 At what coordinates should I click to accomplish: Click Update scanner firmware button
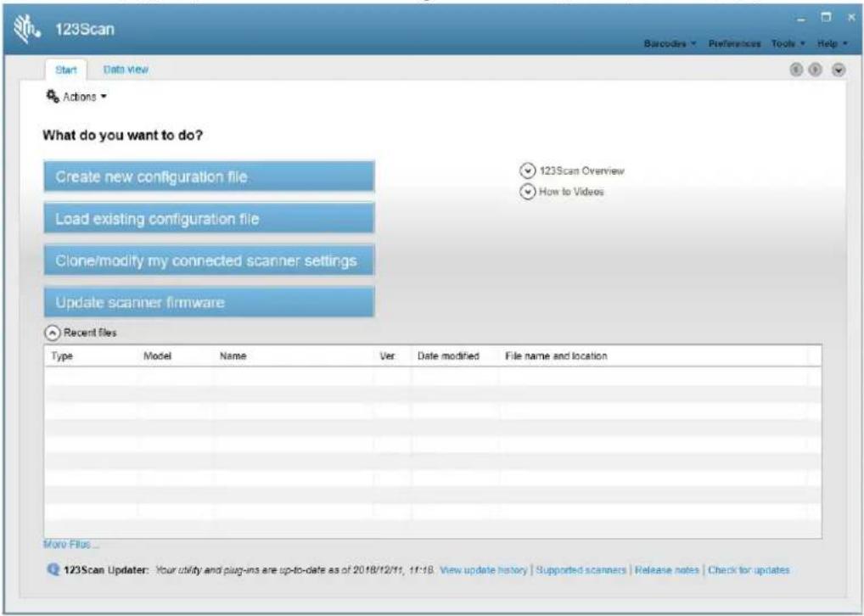(210, 303)
